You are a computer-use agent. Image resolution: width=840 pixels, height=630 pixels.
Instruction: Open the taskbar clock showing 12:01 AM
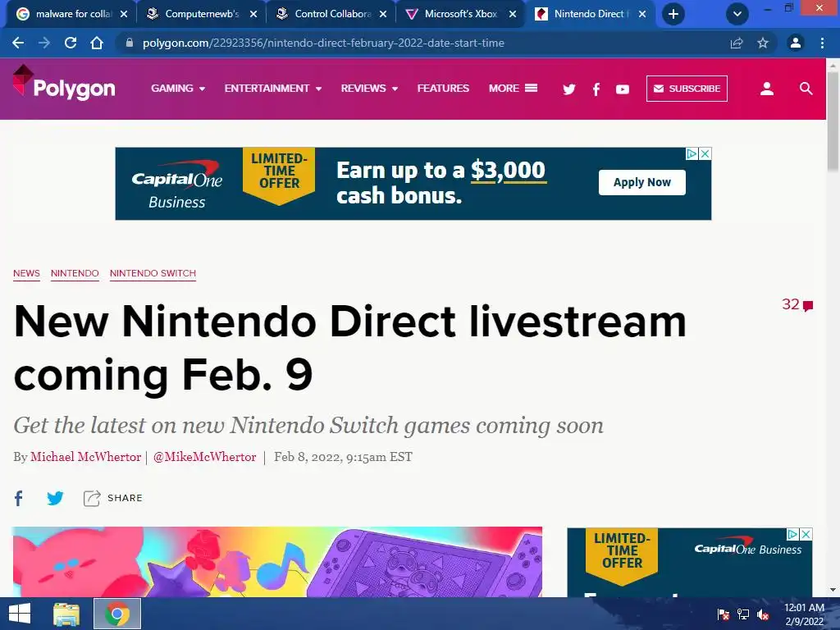point(804,614)
